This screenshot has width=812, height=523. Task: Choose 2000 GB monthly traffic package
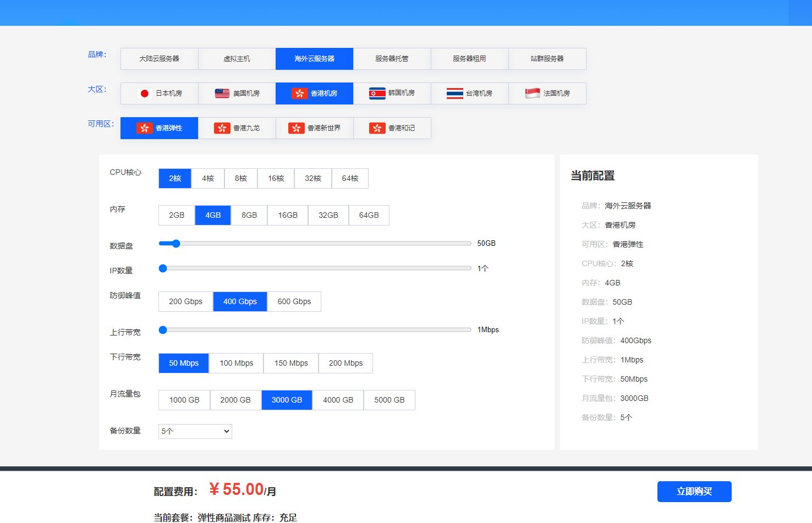[235, 400]
